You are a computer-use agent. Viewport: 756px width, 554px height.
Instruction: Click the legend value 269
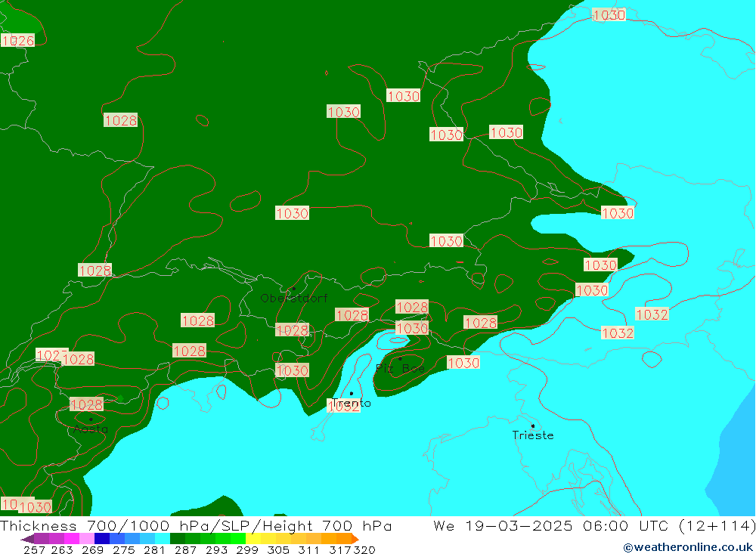click(92, 549)
